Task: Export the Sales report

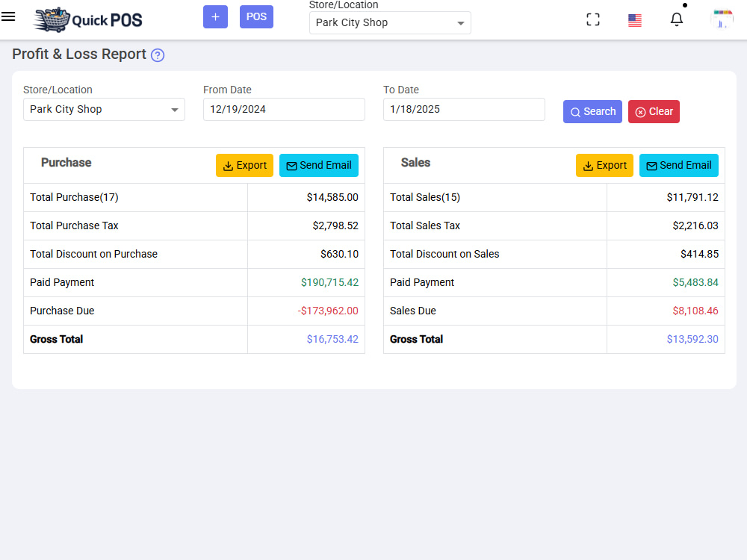Action: tap(604, 165)
